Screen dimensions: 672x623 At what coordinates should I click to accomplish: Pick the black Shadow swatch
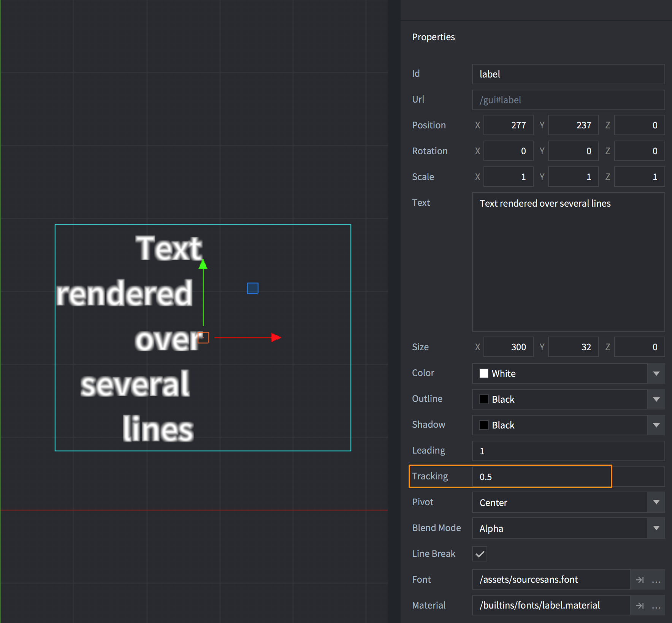(483, 425)
